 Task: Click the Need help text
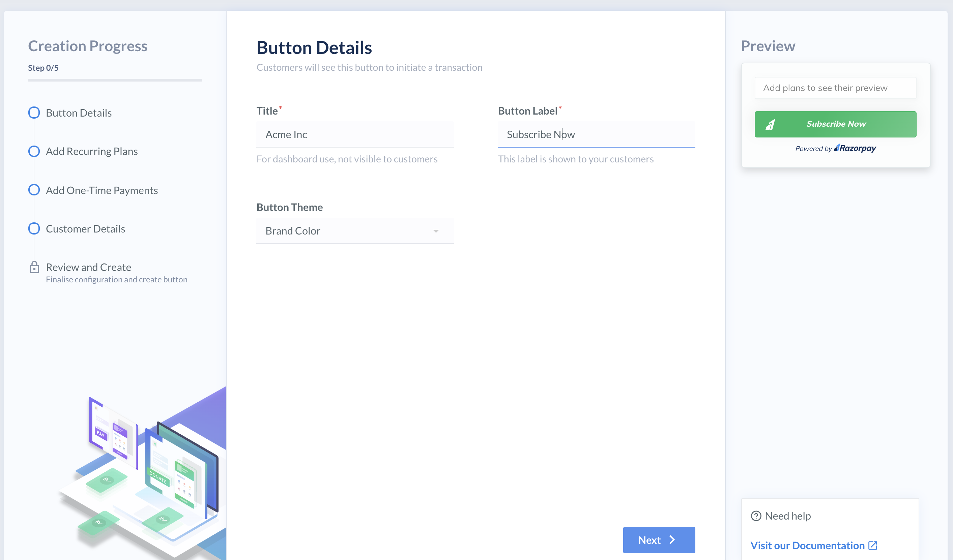coord(788,516)
